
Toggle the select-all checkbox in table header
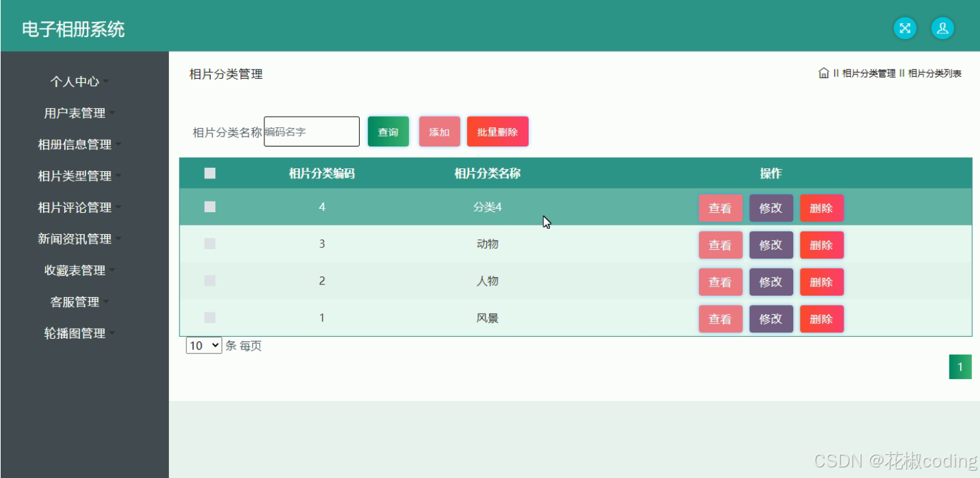[210, 173]
